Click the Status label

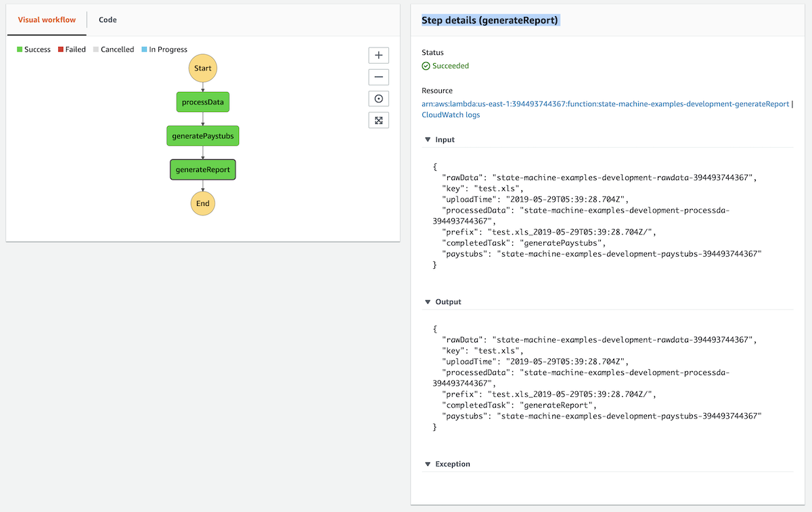432,52
